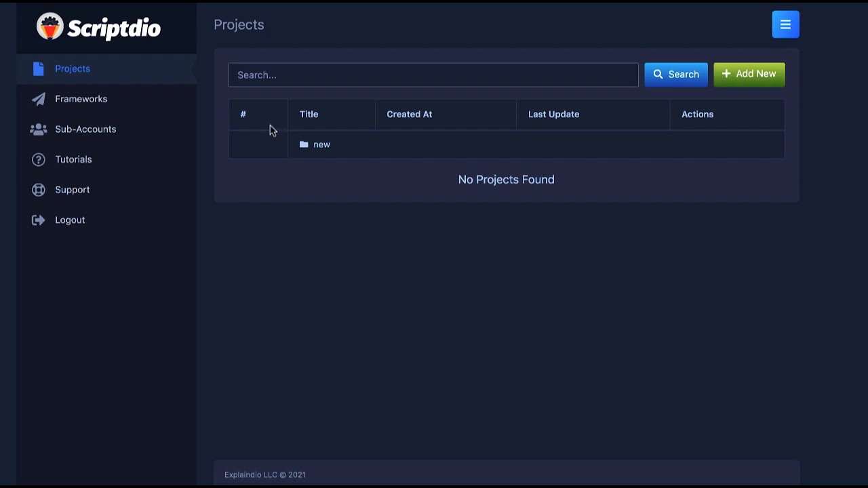
Task: Click the blue Search button
Action: (x=676, y=75)
